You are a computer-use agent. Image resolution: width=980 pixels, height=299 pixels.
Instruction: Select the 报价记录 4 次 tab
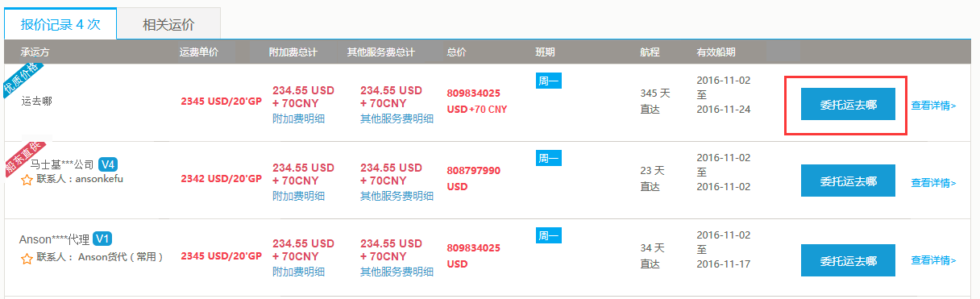60,23
